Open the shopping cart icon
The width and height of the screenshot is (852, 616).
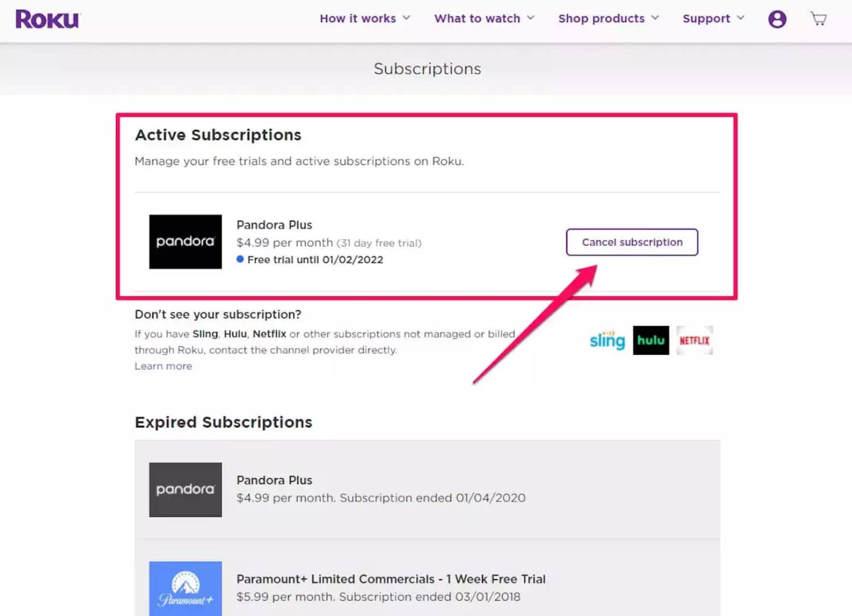point(818,19)
